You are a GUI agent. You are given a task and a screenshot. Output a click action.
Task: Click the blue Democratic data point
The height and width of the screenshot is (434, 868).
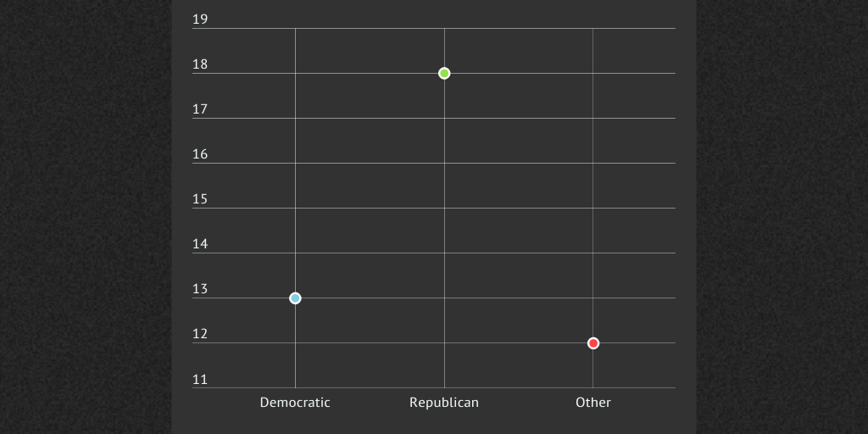[x=295, y=298]
